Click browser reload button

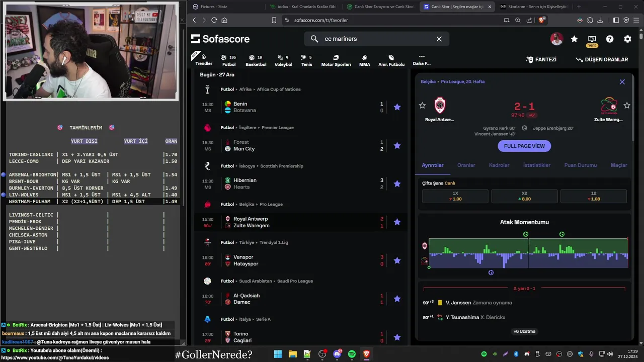(214, 20)
